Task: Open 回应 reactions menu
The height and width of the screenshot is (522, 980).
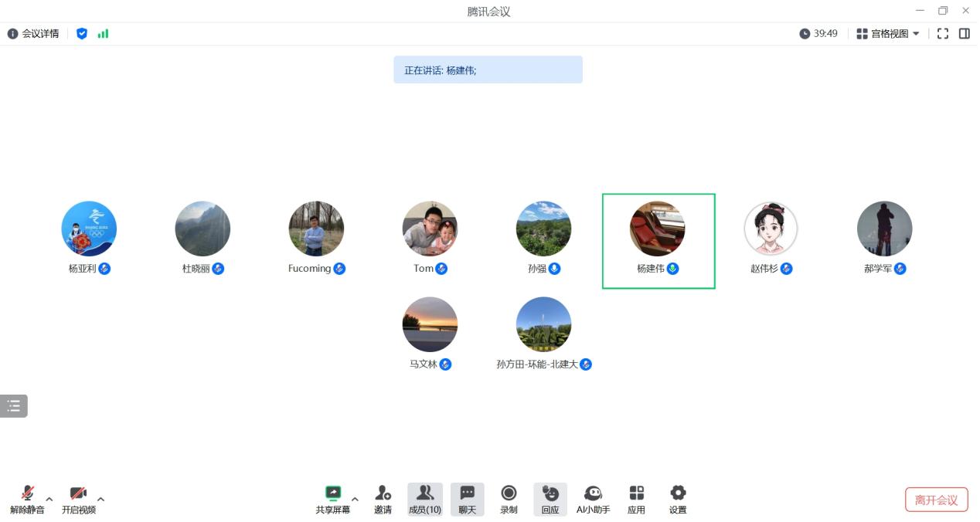Action: 550,499
